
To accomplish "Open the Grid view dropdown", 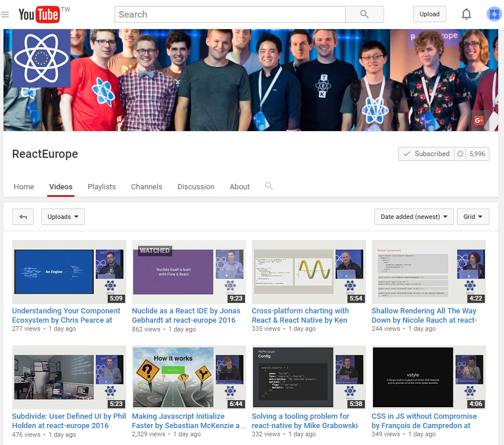I will tap(473, 217).
